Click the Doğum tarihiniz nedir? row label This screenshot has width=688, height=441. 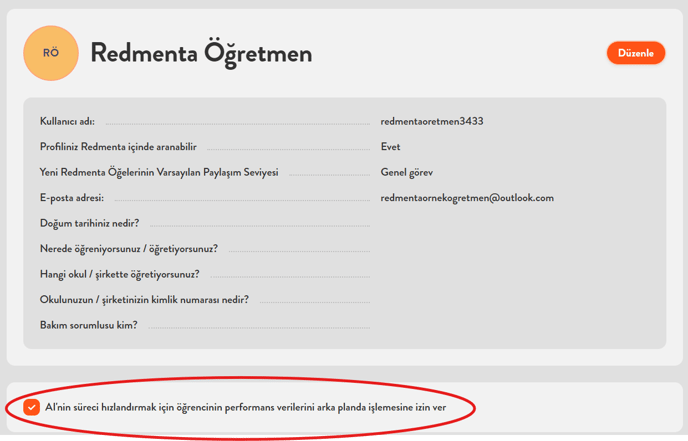(x=89, y=223)
